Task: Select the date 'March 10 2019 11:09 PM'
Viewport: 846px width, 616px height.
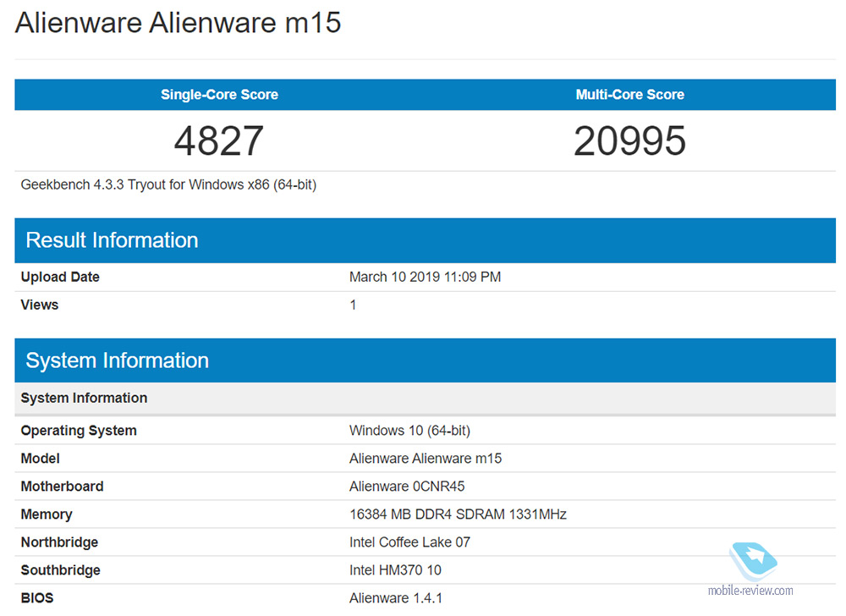Action: tap(426, 278)
